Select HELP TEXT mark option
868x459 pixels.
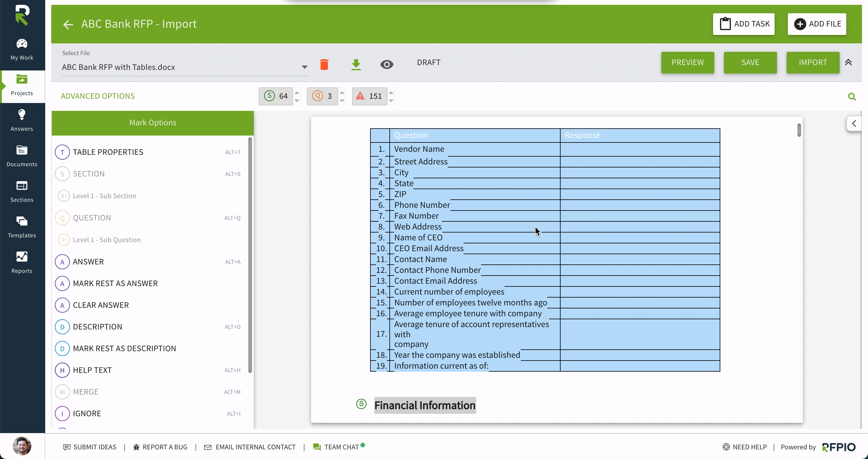click(148, 370)
